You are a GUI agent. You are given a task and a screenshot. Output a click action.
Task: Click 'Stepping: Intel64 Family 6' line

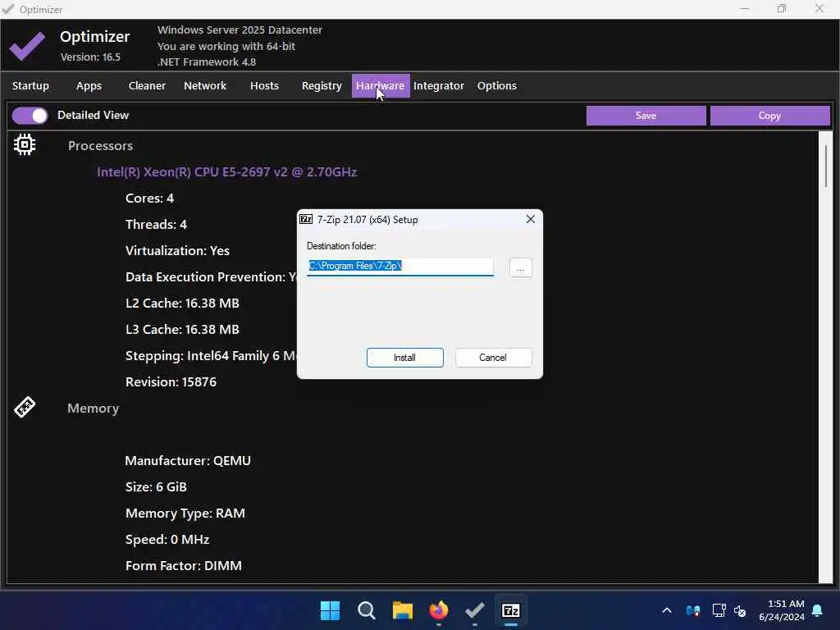(x=211, y=356)
